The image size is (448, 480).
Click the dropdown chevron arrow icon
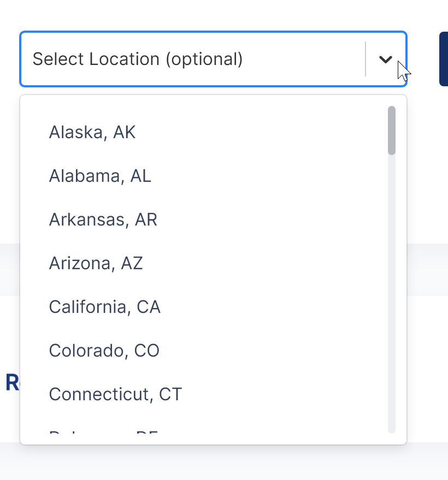pyautogui.click(x=386, y=59)
